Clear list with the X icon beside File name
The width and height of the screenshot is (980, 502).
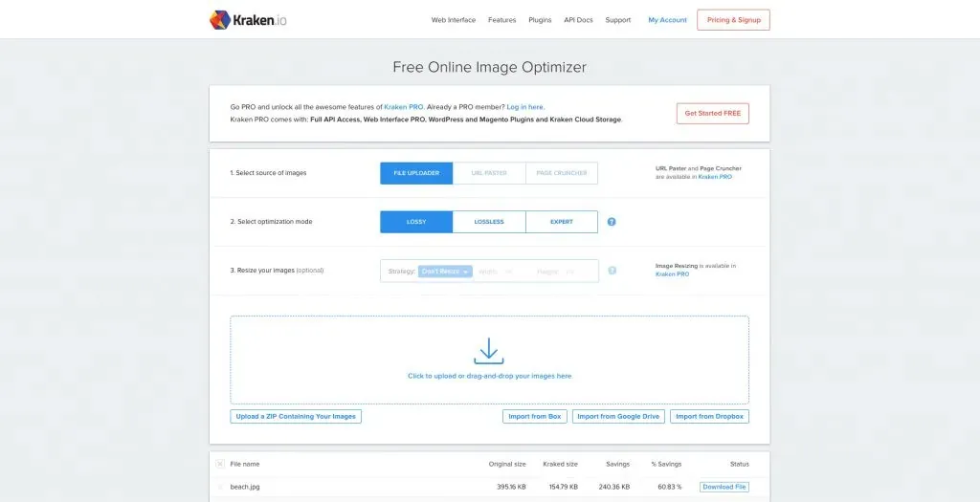(220, 464)
